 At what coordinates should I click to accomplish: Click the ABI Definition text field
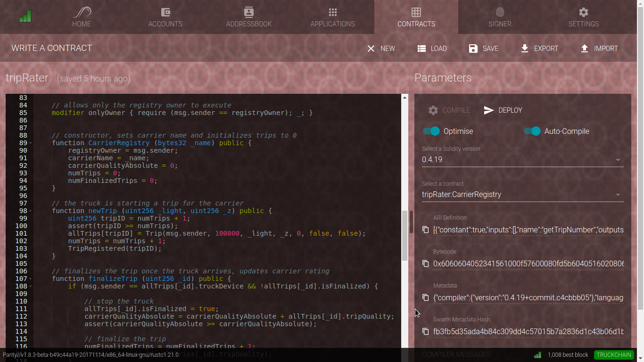528,230
